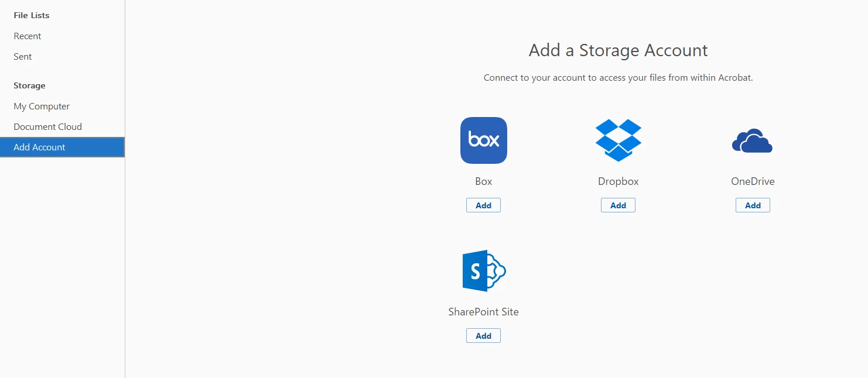The width and height of the screenshot is (868, 378).
Task: Add a Box storage account
Action: [484, 205]
